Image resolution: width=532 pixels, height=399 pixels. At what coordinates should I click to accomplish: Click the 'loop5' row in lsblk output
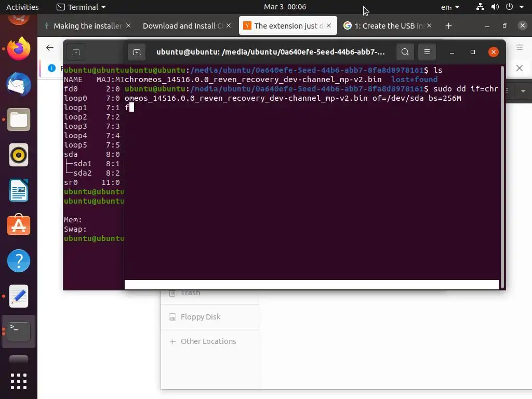[x=91, y=145]
